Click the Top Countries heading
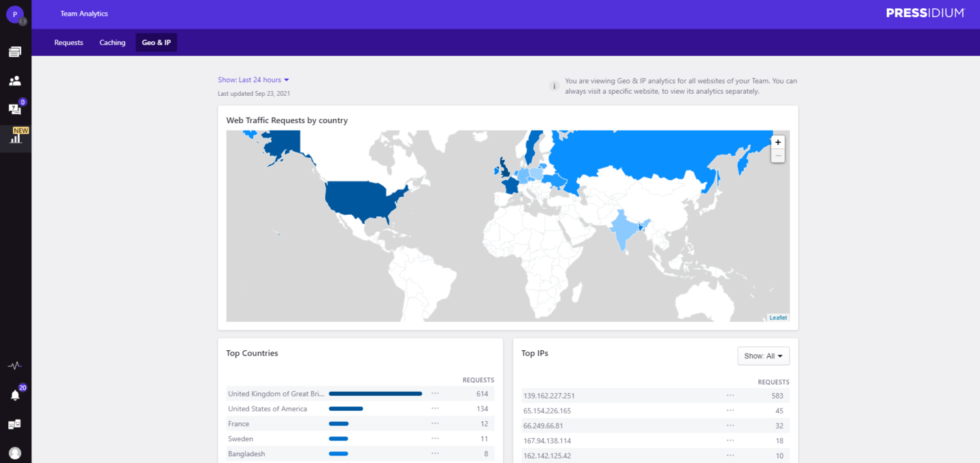The image size is (980, 463). pyautogui.click(x=252, y=353)
